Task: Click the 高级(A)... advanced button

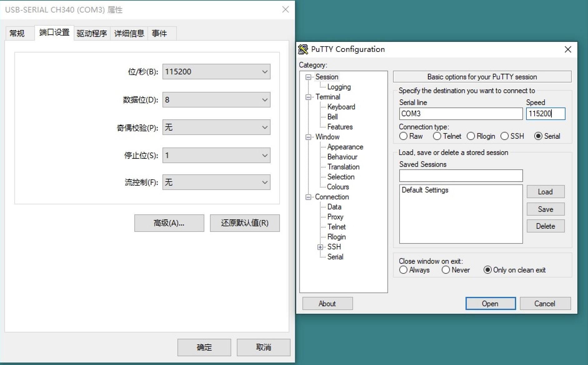Action: [x=169, y=223]
